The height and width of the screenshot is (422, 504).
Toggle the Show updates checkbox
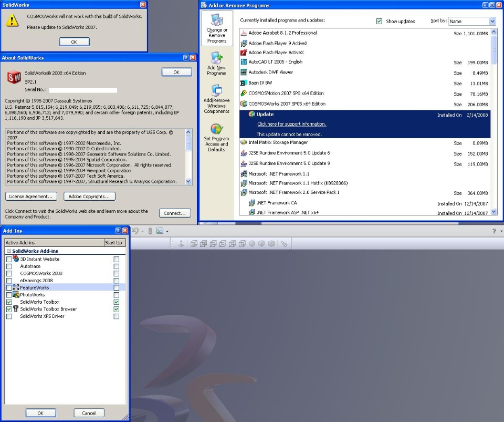379,21
